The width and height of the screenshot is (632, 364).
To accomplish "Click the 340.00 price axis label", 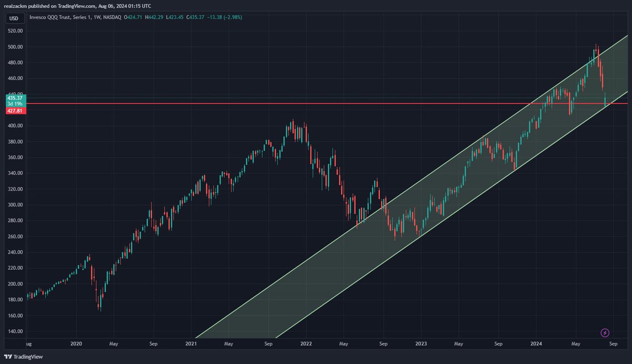I will click(15, 173).
